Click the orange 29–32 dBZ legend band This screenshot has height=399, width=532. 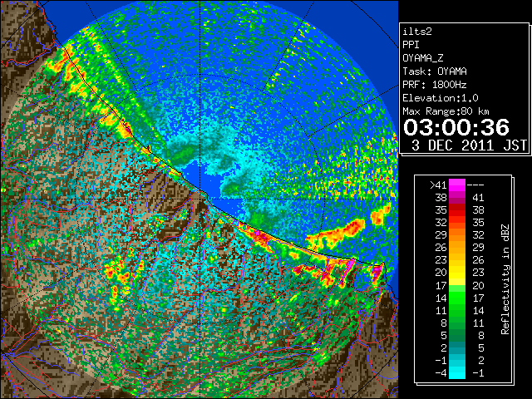(457, 235)
